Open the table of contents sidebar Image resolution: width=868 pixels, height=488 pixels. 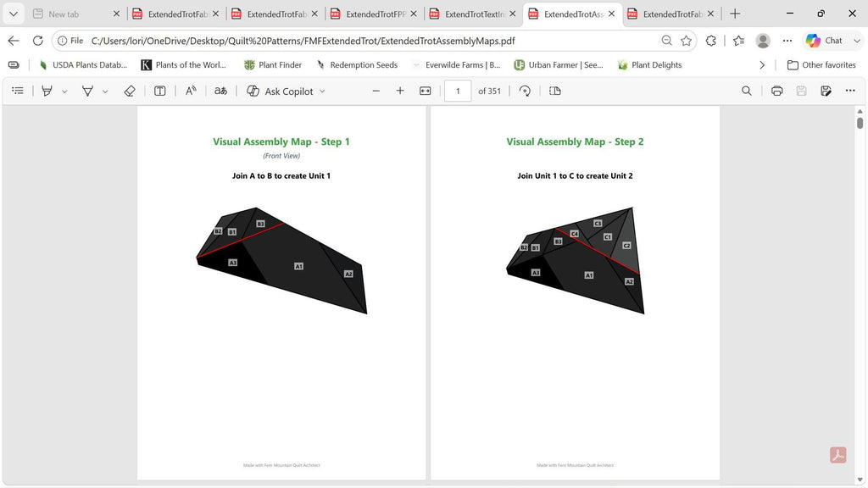click(x=18, y=91)
